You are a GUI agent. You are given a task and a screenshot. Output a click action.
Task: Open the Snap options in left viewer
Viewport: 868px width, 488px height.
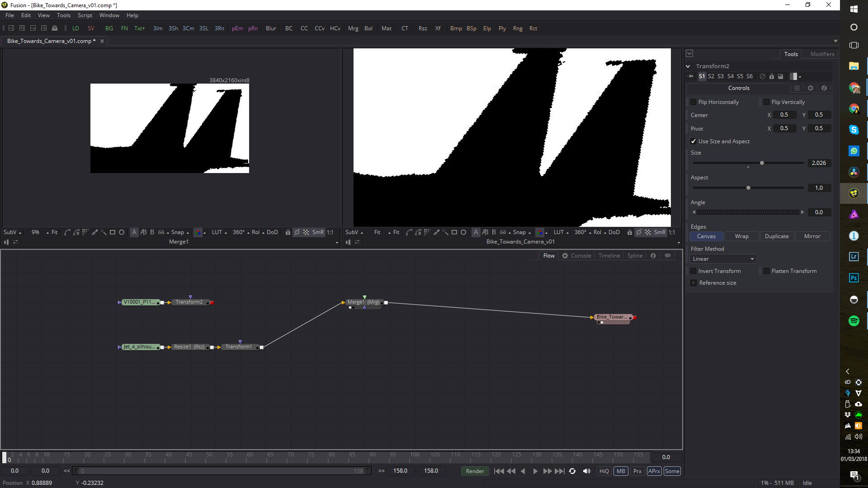click(188, 233)
